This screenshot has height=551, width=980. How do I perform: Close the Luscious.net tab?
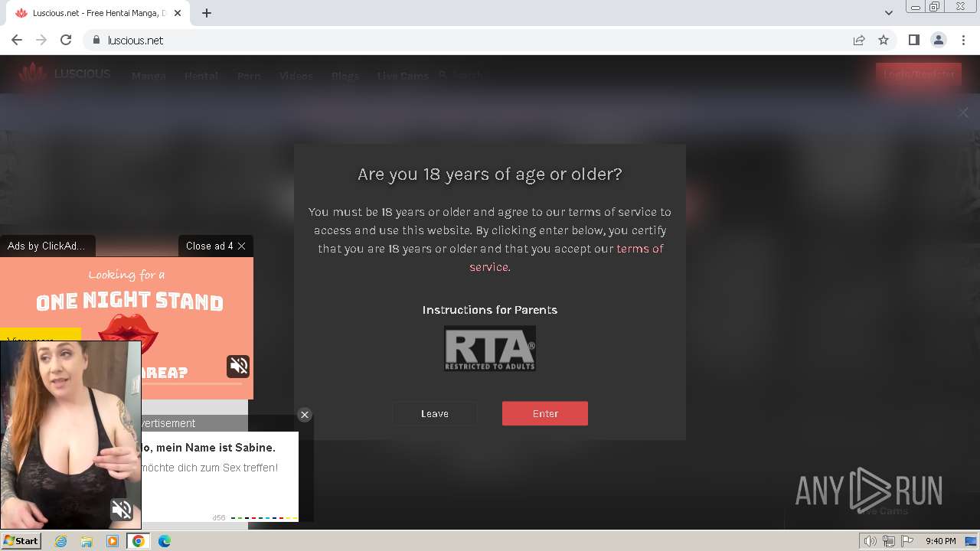coord(178,13)
